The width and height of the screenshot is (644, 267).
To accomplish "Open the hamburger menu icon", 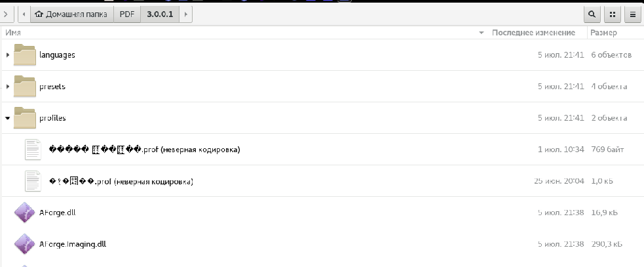I will pos(633,14).
